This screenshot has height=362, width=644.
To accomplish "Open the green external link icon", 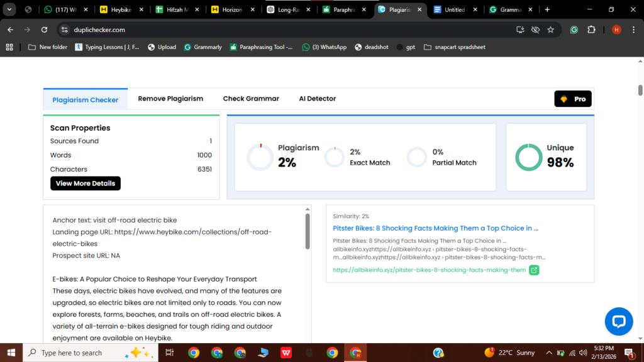I will tap(534, 270).
